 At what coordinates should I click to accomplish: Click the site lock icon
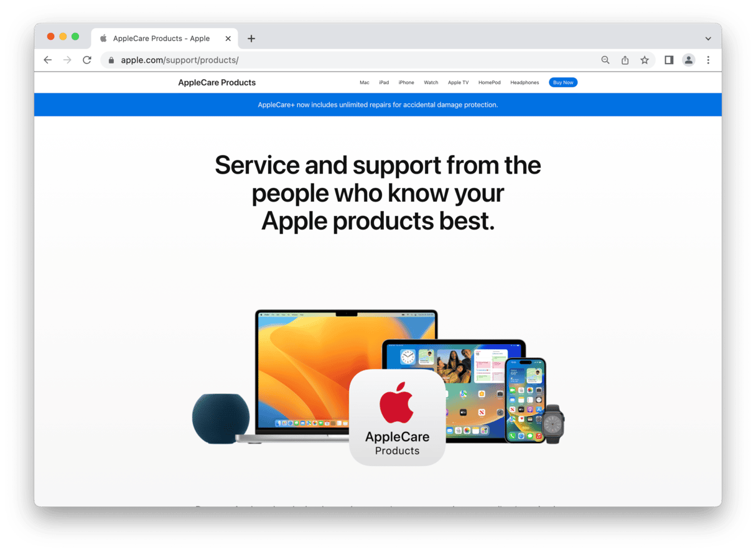pyautogui.click(x=111, y=60)
